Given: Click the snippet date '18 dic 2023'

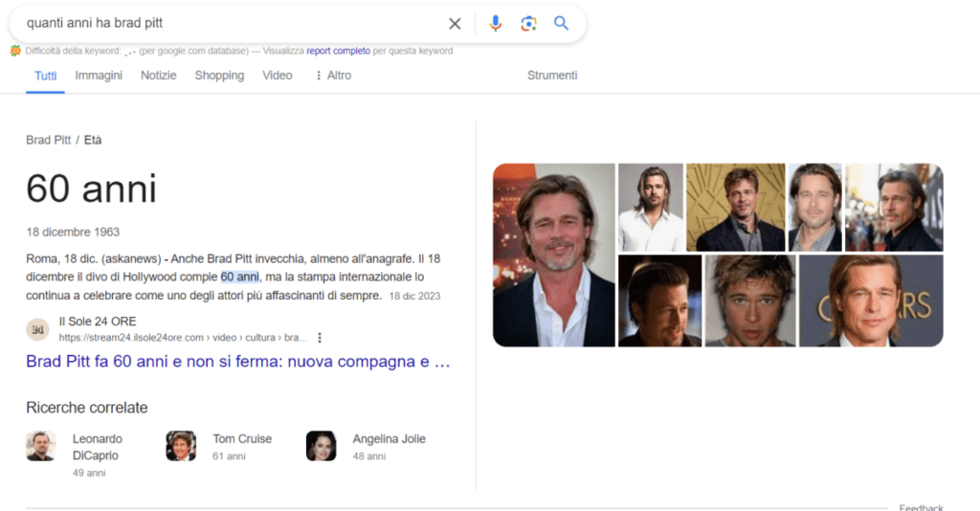Looking at the screenshot, I should pos(414,296).
